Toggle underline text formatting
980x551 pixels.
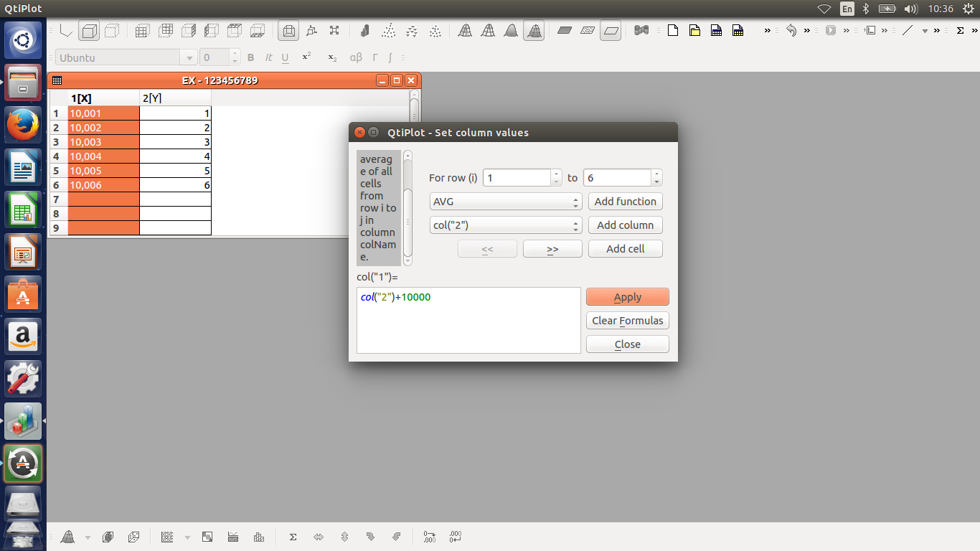click(285, 57)
